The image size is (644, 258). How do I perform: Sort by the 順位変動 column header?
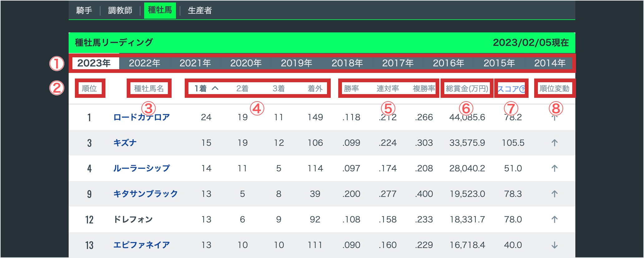click(x=554, y=88)
